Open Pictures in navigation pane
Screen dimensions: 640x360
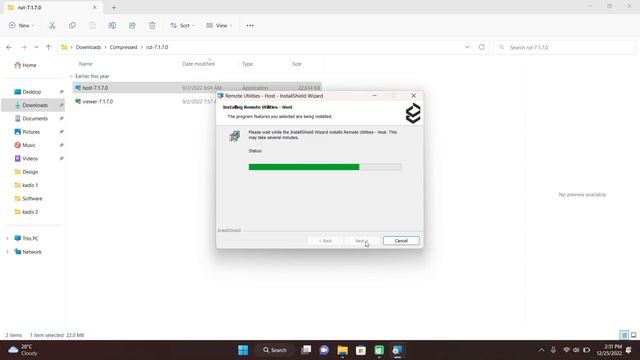click(x=27, y=132)
